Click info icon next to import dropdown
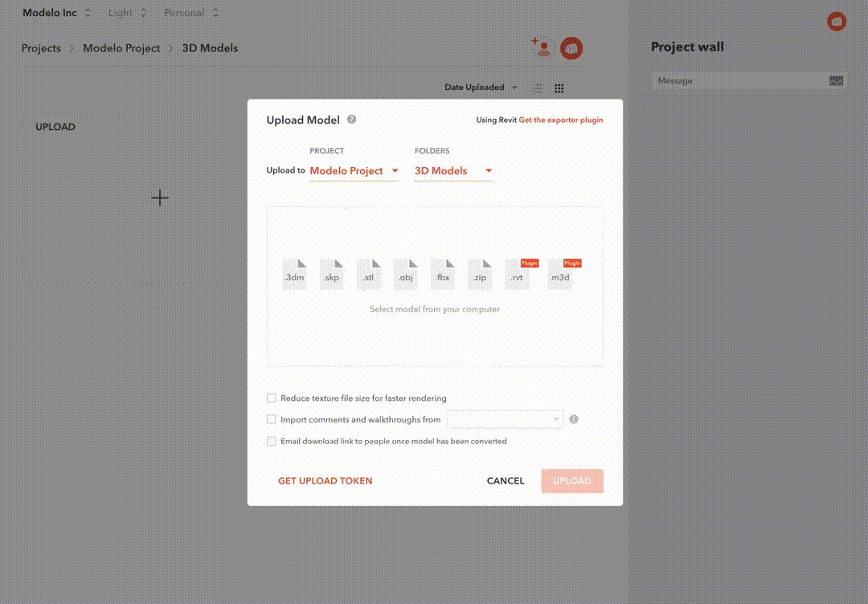The width and height of the screenshot is (868, 604). [574, 419]
